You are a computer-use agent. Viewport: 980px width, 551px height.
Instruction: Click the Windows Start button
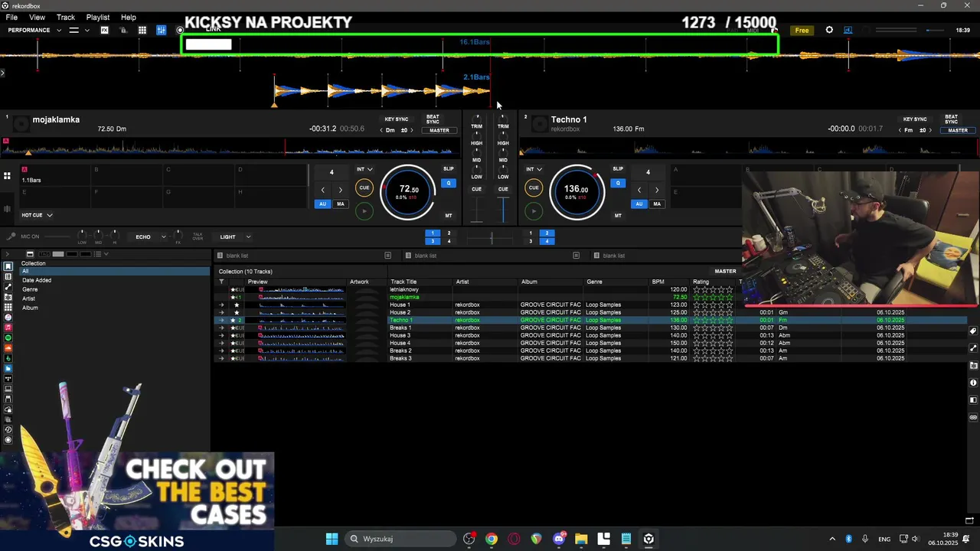point(332,539)
